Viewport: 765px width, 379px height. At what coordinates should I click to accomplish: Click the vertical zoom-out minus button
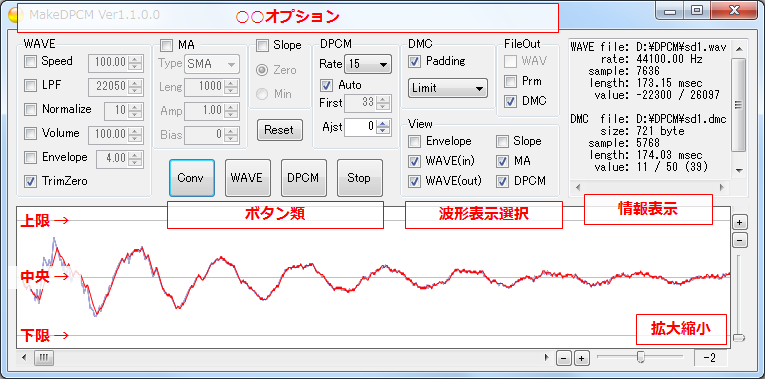[x=740, y=240]
